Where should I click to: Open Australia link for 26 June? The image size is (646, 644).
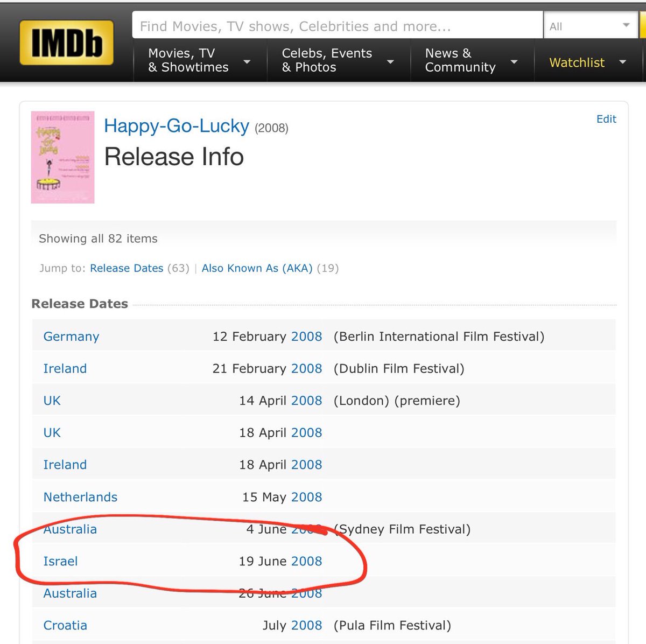pyautogui.click(x=70, y=593)
